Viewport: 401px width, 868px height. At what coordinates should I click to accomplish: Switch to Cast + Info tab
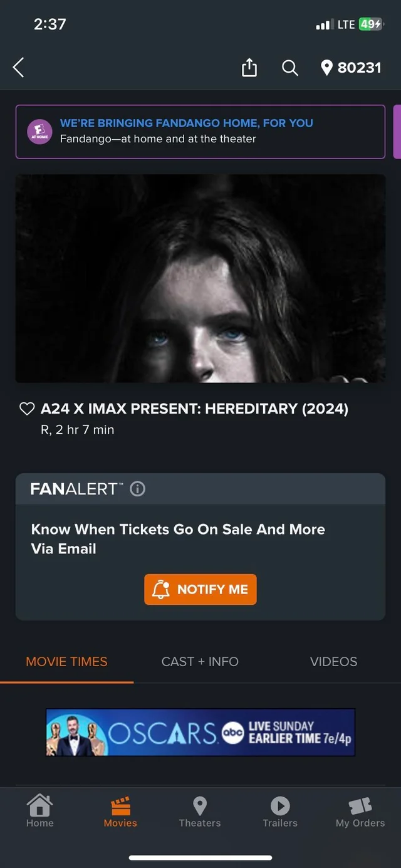pyautogui.click(x=200, y=661)
